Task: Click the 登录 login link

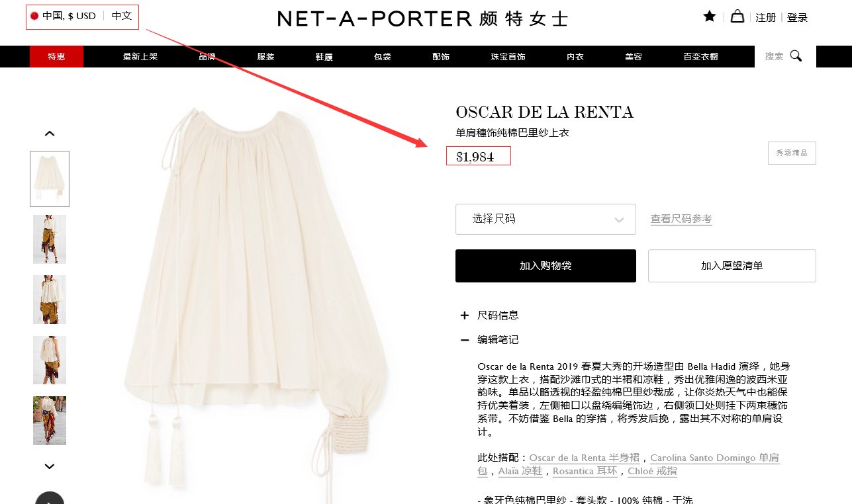Action: pyautogui.click(x=798, y=18)
